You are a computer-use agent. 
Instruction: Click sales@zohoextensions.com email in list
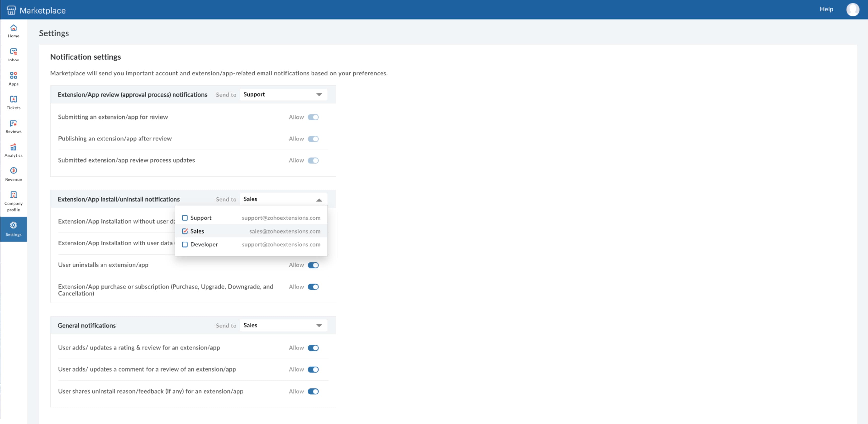click(x=285, y=231)
